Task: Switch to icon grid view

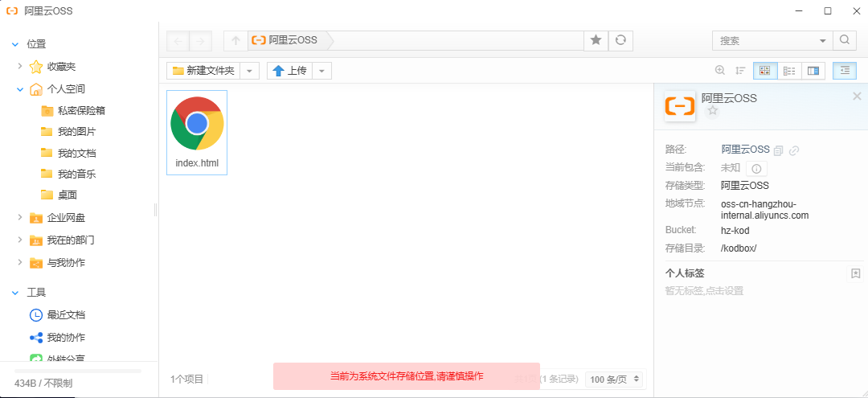Action: click(x=765, y=71)
